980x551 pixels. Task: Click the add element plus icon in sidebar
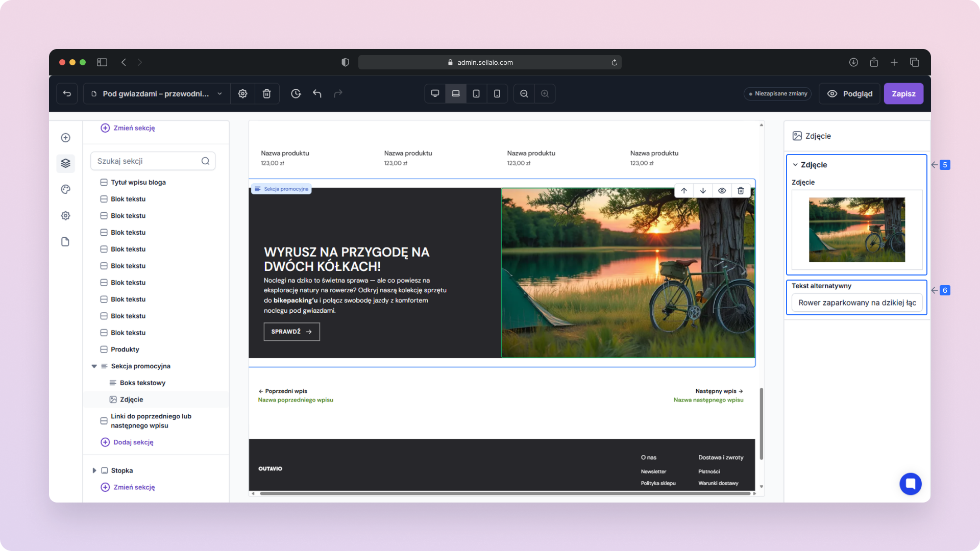(65, 138)
